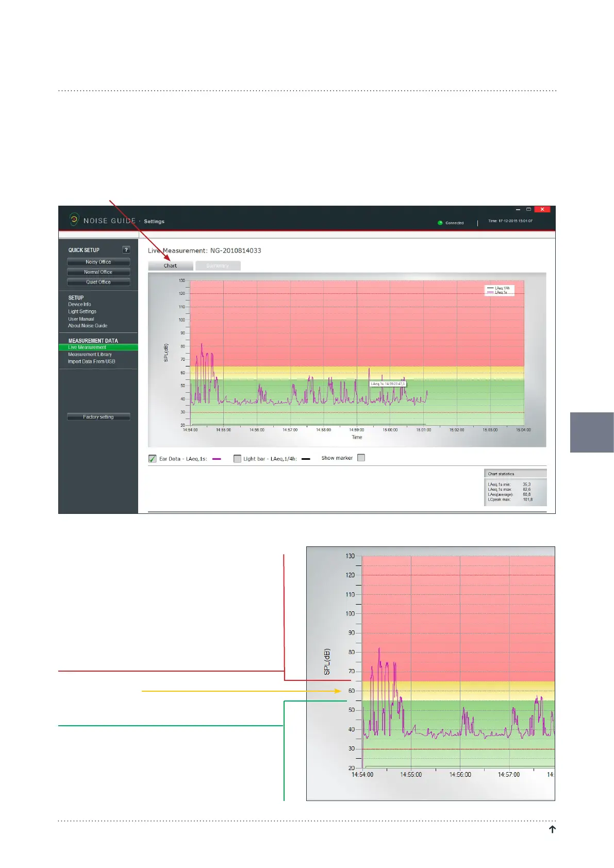Go to Light Settings
The image size is (614, 868).
tap(82, 311)
